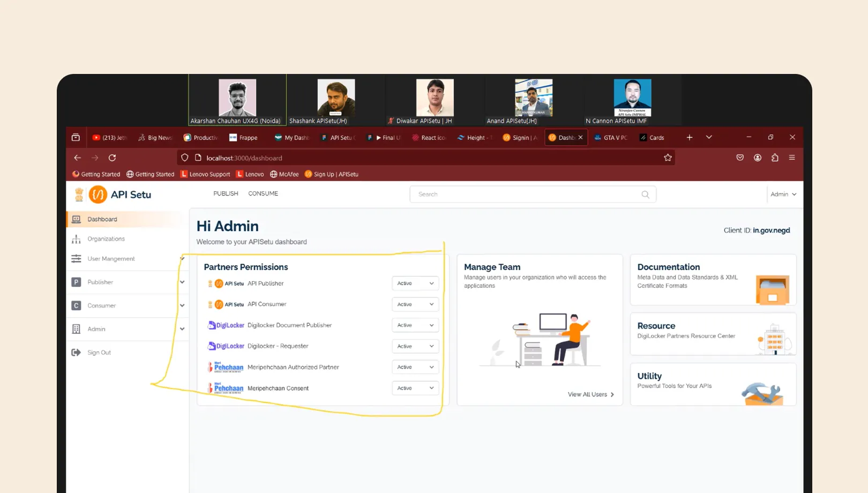Screen dimensions: 868x493
Task: Click Akarshan Chauhan's video thumbnail
Action: pos(237,100)
